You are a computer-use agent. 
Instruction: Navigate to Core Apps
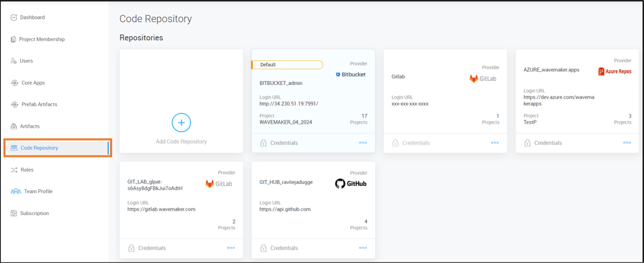[x=33, y=83]
